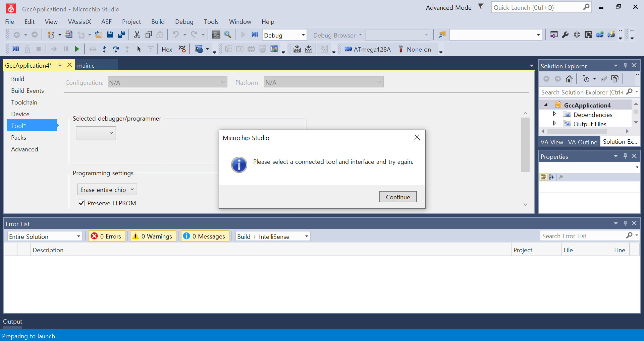
Task: Click the Save All icon
Action: [121, 35]
